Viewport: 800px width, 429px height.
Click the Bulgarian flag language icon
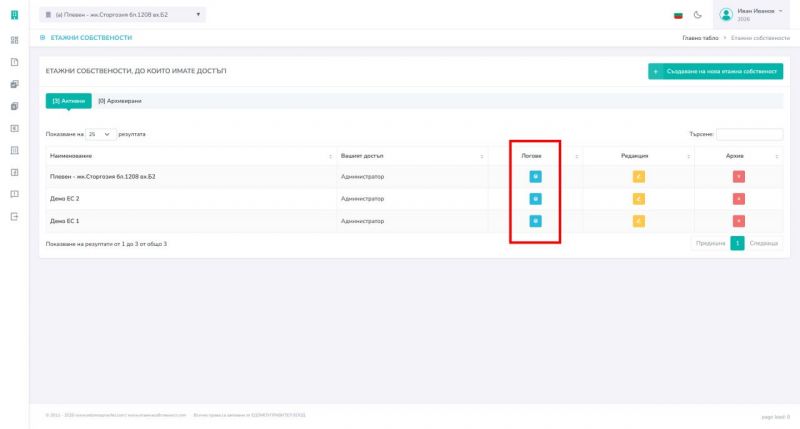click(x=678, y=15)
